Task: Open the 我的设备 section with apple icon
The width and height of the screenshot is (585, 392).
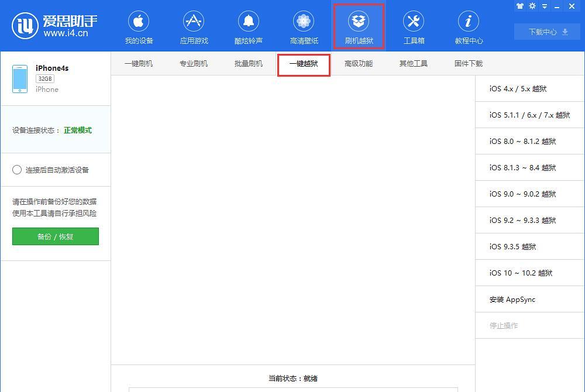Action: [x=139, y=27]
